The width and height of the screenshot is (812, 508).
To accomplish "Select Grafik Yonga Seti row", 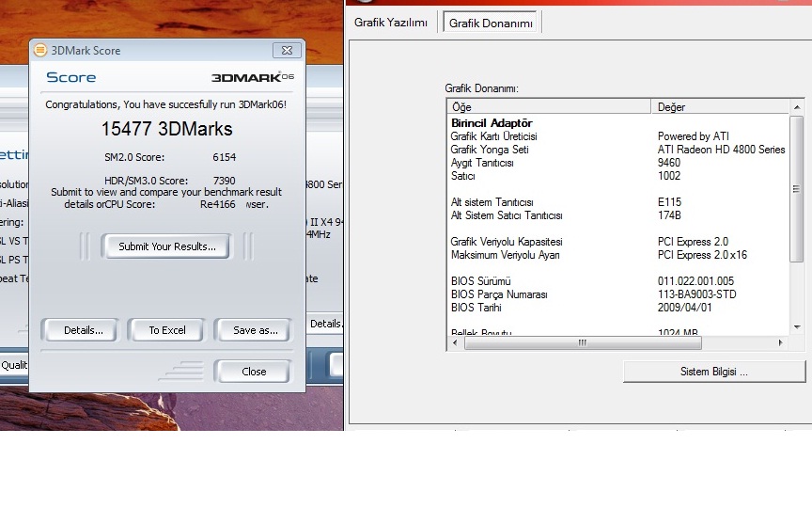I will click(618, 150).
